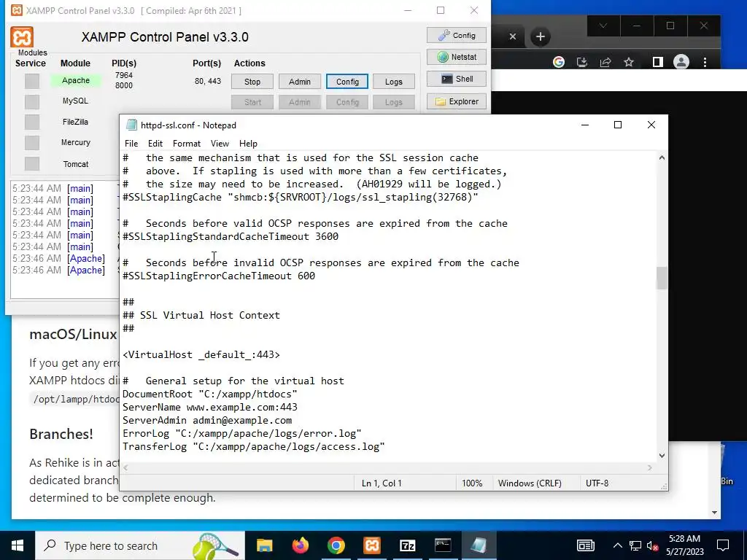Toggle Chrome side panel icon
The image size is (747, 560).
(x=657, y=62)
